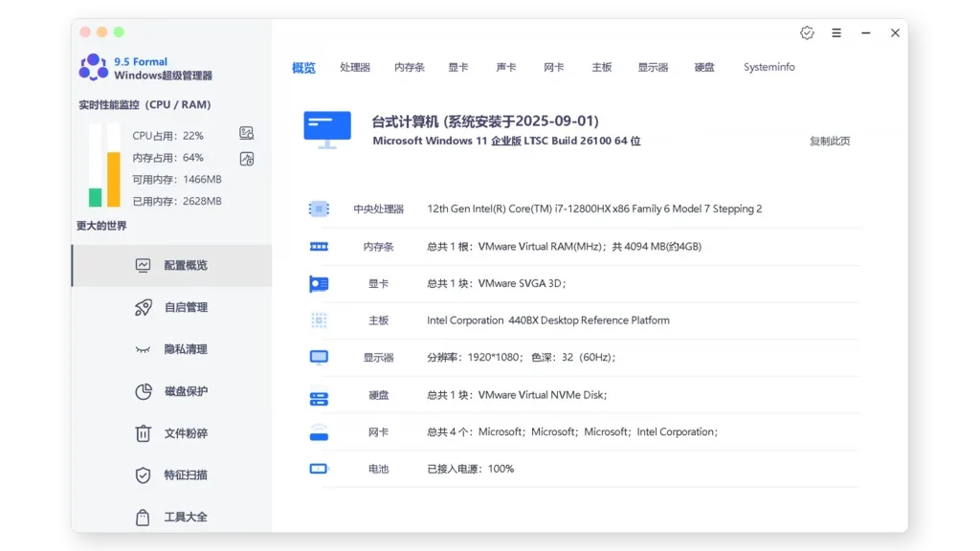Open the 特征扫描 shield icon
Viewport: 980px width, 551px height.
click(x=144, y=475)
